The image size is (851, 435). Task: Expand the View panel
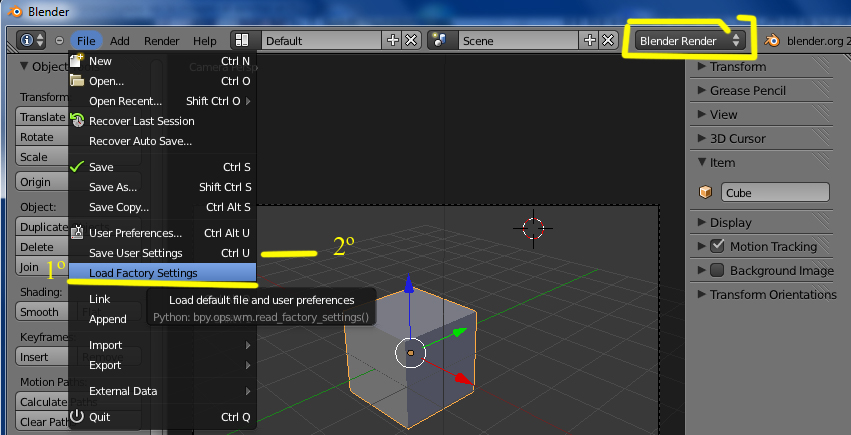pos(701,114)
